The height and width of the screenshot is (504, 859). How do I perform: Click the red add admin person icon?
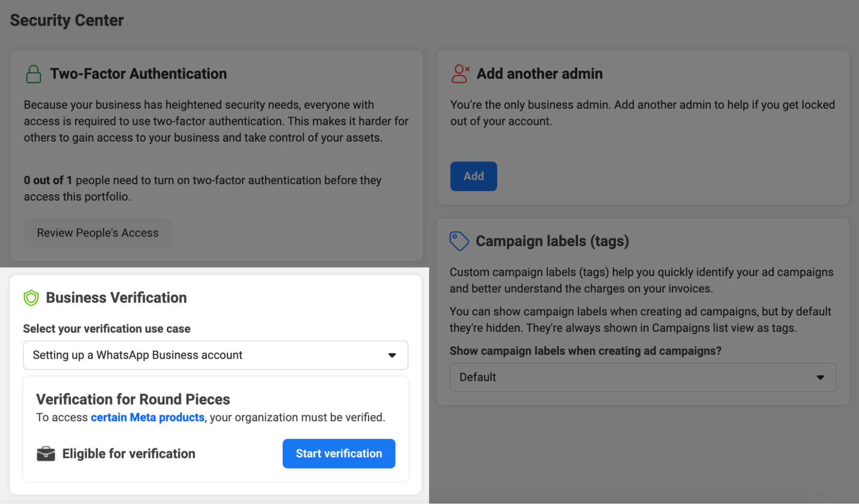point(460,74)
